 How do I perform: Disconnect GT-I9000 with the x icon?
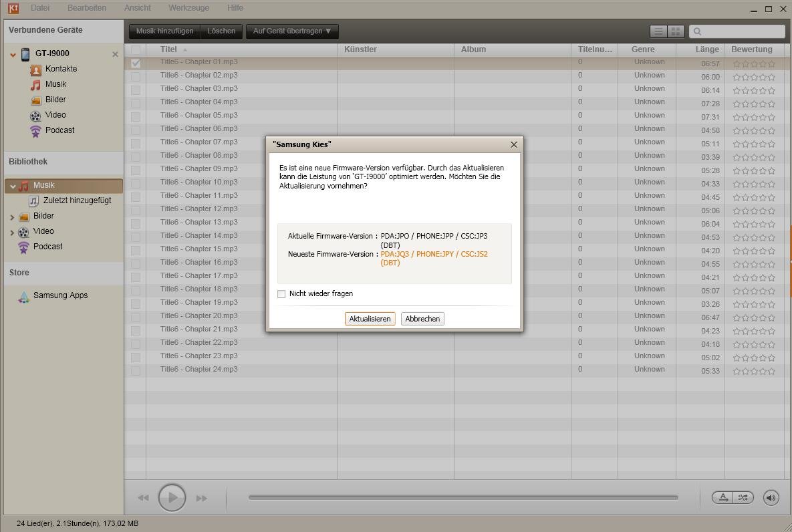point(115,54)
